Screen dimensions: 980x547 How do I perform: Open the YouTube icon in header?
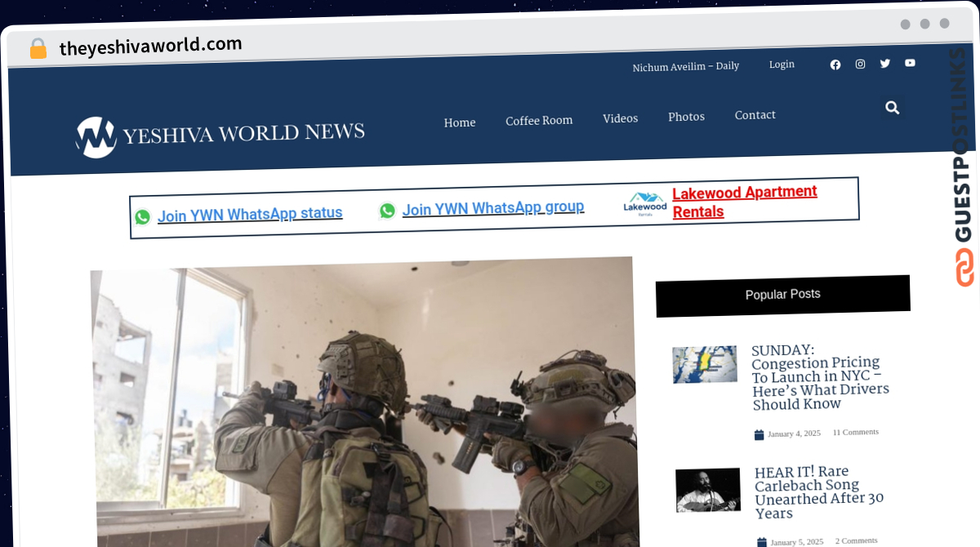click(910, 63)
